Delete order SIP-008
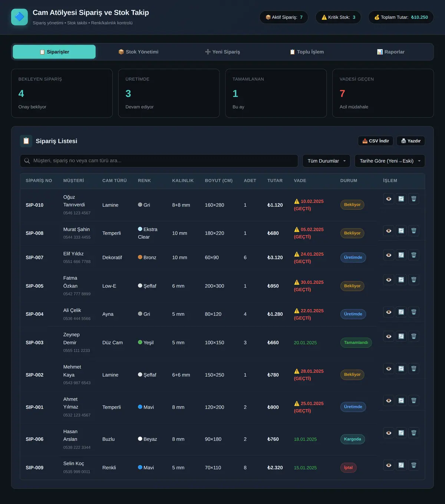The width and height of the screenshot is (445, 504). coord(414,231)
